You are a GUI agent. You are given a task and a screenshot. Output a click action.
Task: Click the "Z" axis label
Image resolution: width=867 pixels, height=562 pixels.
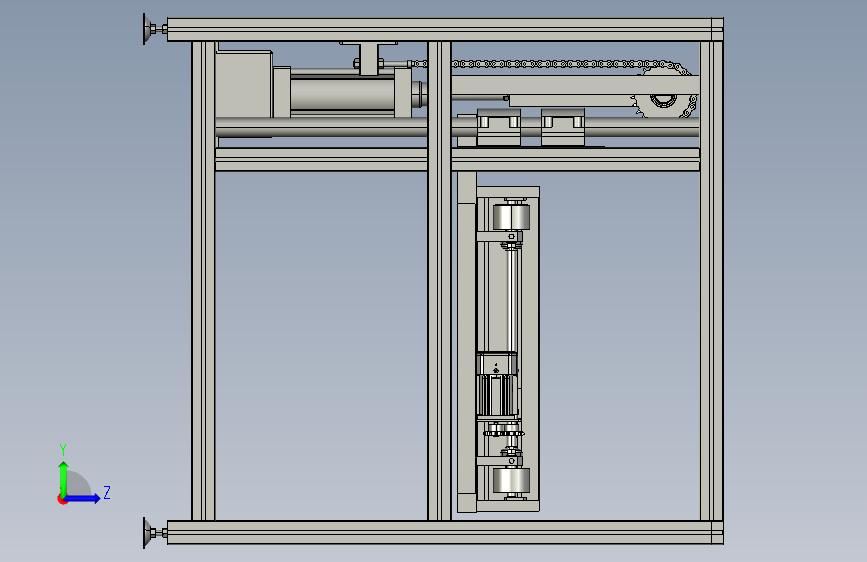[x=107, y=492]
